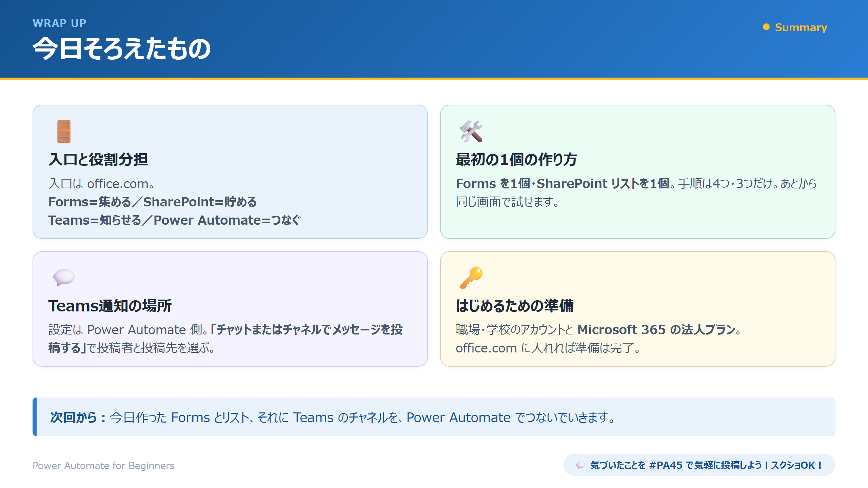The width and height of the screenshot is (868, 488).
Task: Click the line office.com に入れれば準備は完了。
Action: (x=548, y=348)
